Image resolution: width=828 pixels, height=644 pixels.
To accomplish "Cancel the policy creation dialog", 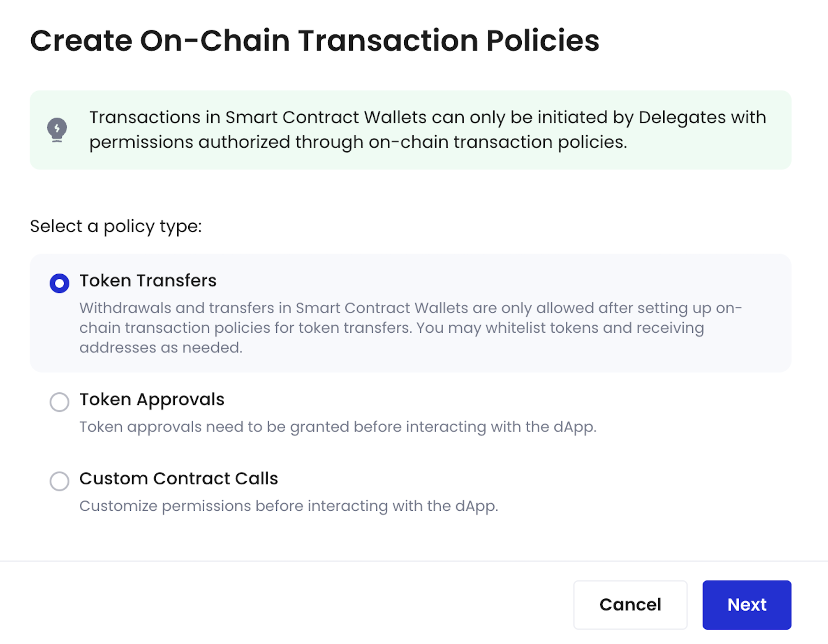I will pyautogui.click(x=630, y=605).
